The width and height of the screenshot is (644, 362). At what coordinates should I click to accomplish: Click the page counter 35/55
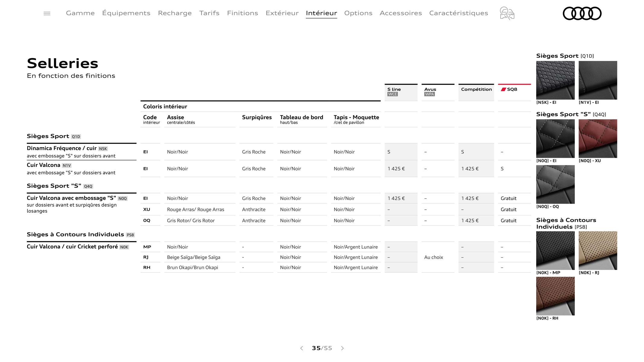point(322,348)
